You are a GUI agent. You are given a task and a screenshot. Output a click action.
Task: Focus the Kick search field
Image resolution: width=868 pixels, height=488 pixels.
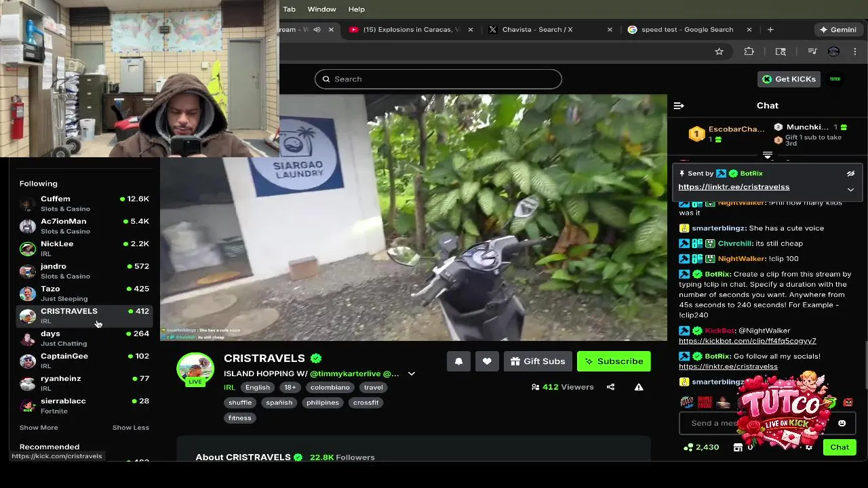click(438, 79)
